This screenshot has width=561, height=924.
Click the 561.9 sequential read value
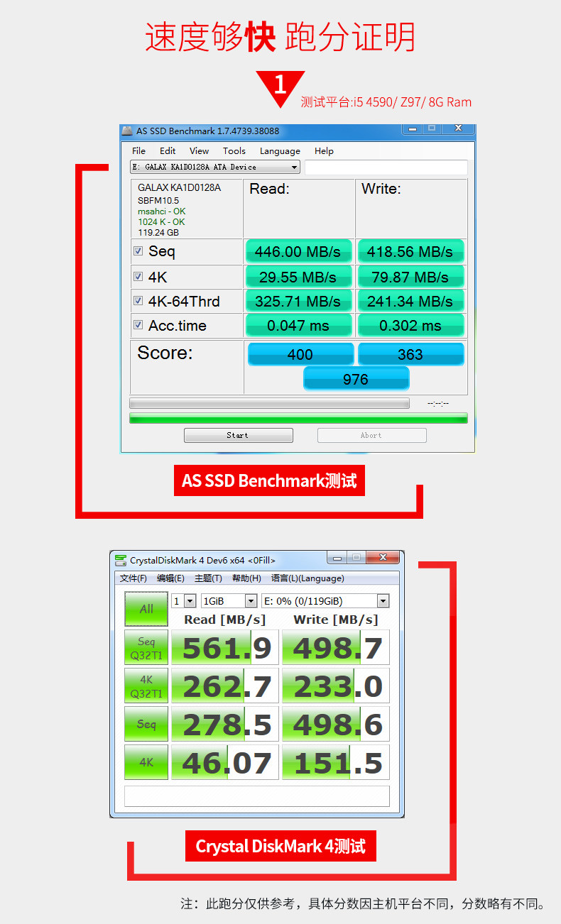pyautogui.click(x=227, y=648)
